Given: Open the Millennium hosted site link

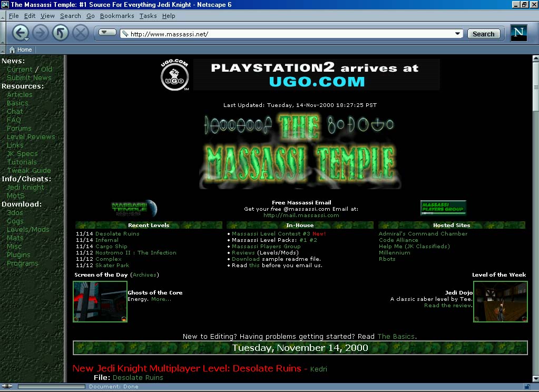Looking at the screenshot, I should pos(394,252).
